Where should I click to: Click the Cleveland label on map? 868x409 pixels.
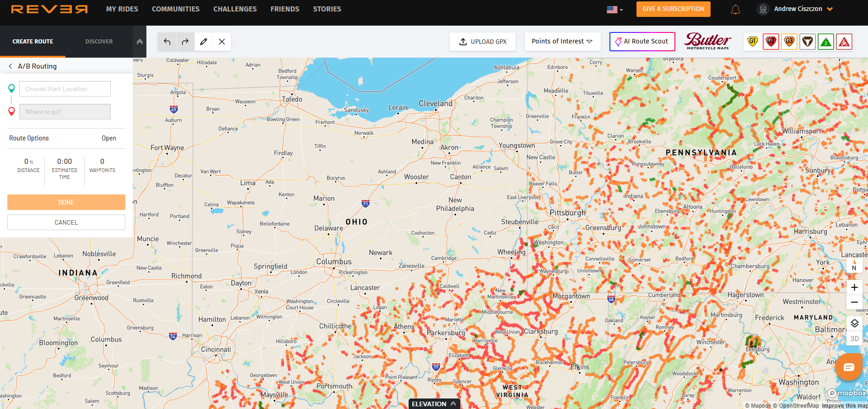pyautogui.click(x=436, y=104)
